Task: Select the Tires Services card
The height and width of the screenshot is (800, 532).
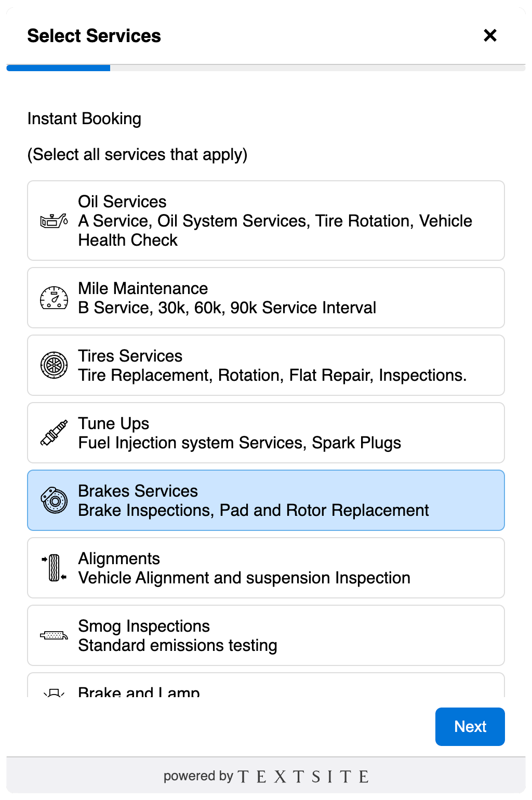Action: (266, 365)
